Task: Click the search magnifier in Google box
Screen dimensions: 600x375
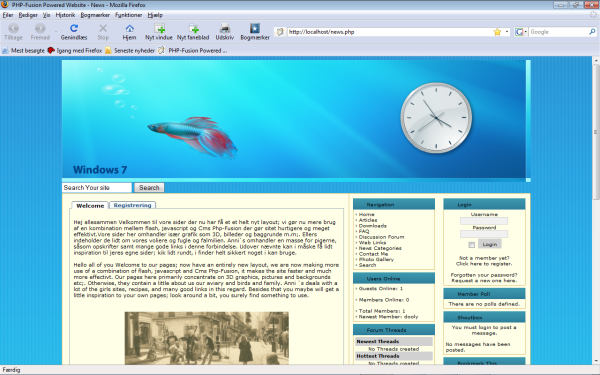Action: coord(592,32)
